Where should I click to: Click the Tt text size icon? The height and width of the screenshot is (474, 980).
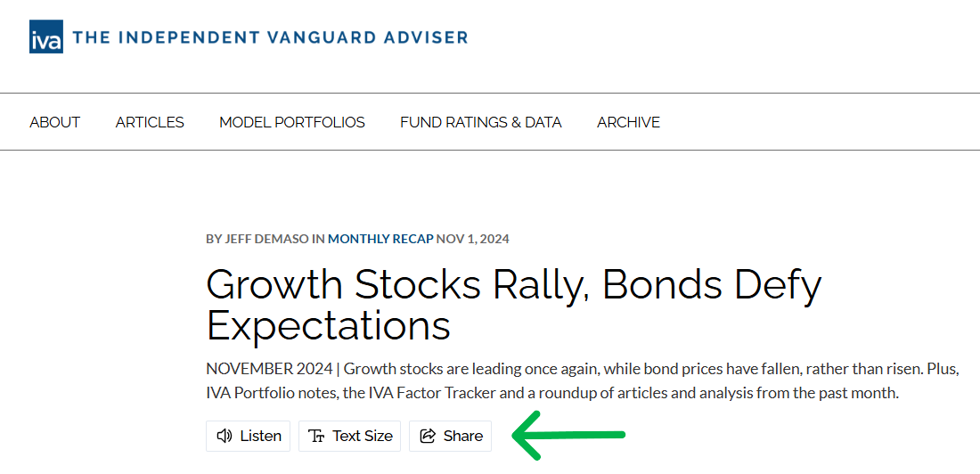tap(317, 436)
